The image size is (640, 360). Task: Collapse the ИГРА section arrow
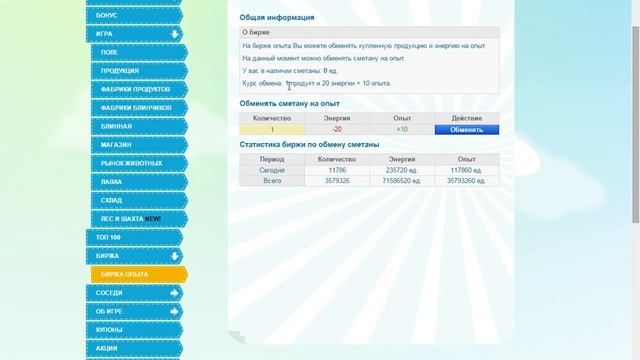175,34
